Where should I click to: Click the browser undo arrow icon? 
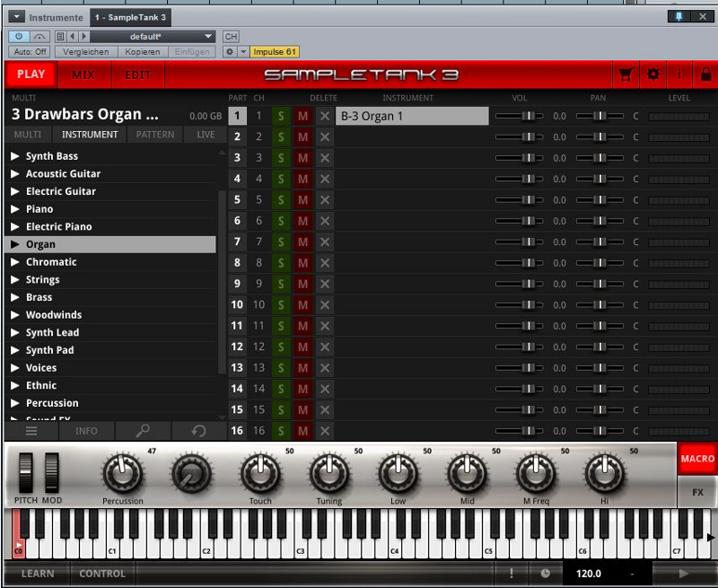tap(198, 431)
